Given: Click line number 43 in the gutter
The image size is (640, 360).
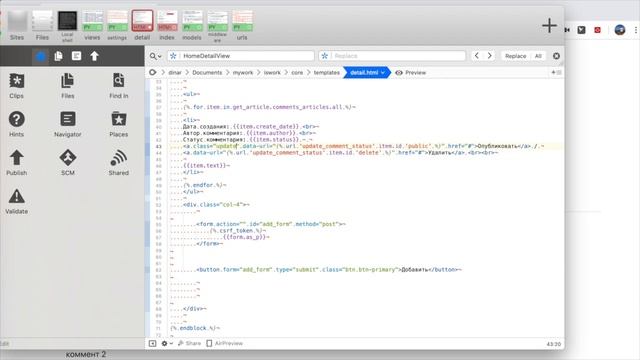Looking at the screenshot, I should [158, 146].
